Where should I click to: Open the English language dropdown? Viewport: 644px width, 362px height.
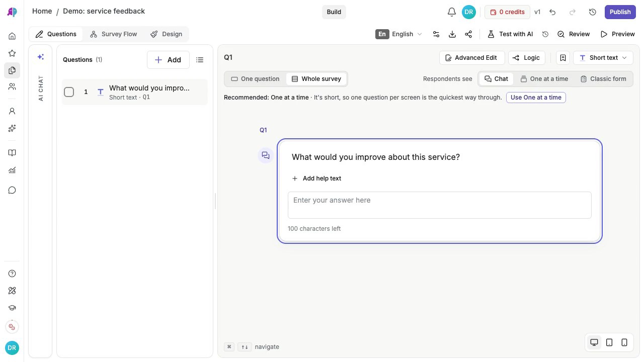pyautogui.click(x=399, y=34)
